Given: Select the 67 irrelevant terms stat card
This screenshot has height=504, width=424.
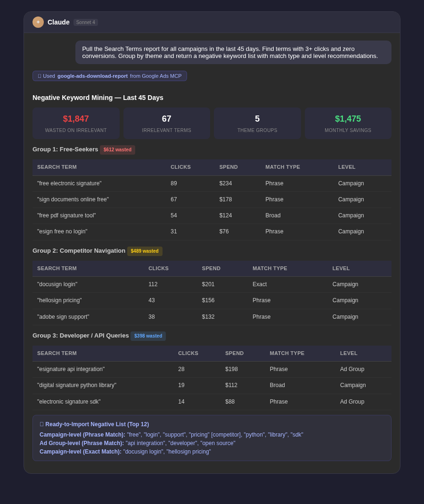Looking at the screenshot, I should point(166,123).
